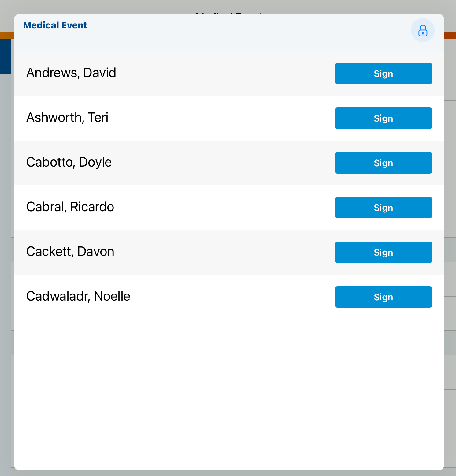Click the Medical Event dialog title
Image resolution: width=456 pixels, height=476 pixels.
coord(55,25)
